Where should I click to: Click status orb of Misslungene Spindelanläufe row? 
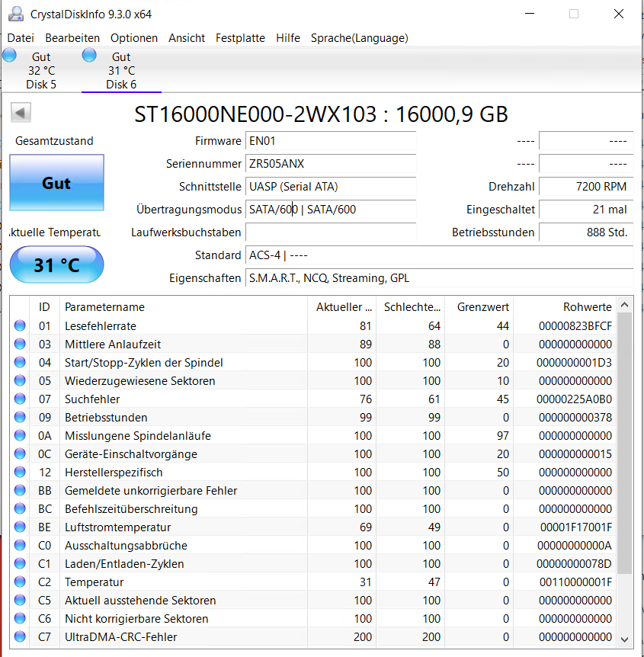click(x=20, y=435)
